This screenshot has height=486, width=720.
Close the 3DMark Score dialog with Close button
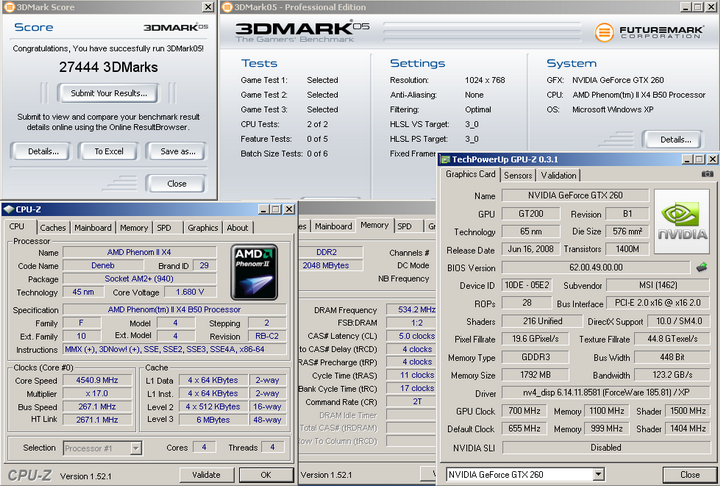176,184
